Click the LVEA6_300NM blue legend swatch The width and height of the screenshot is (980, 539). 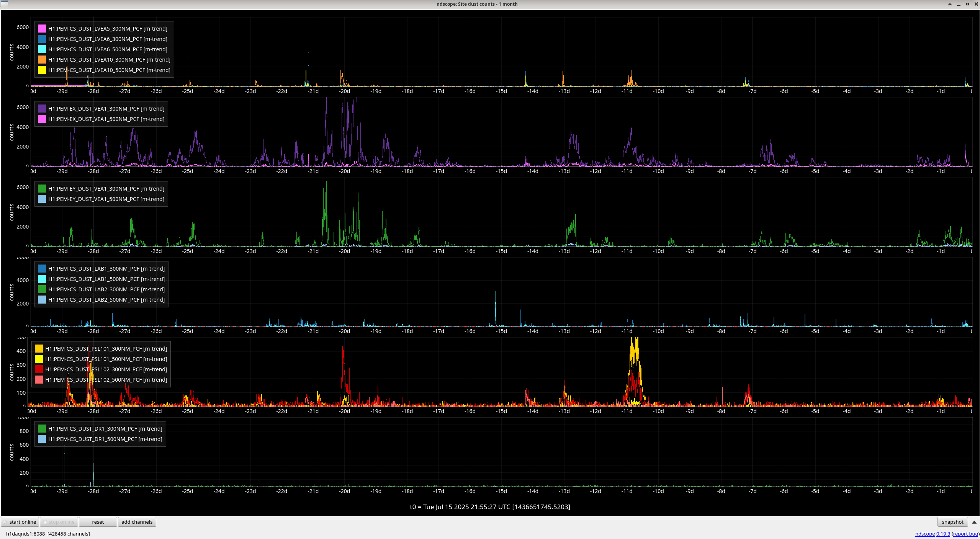[42, 39]
